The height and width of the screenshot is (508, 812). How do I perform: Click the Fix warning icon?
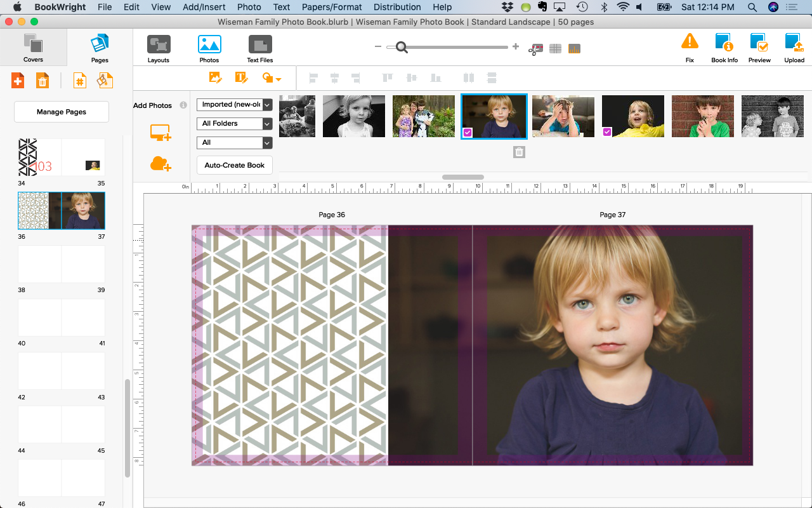[x=690, y=48]
